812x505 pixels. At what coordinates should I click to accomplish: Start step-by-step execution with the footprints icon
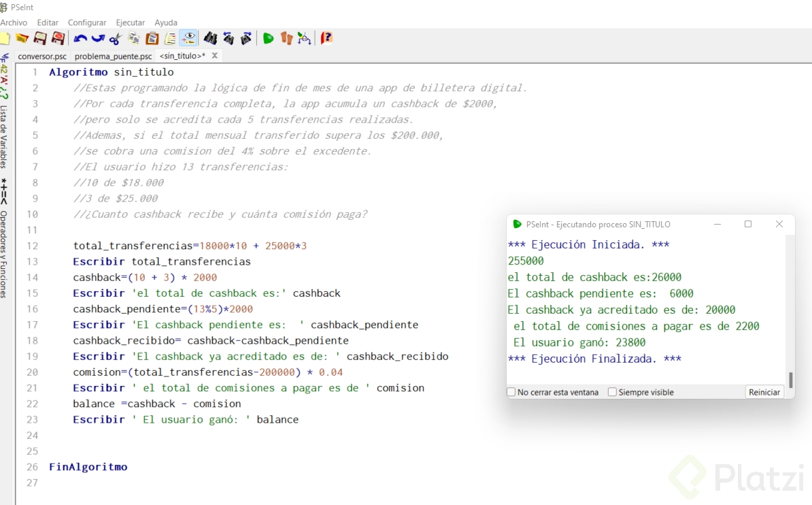pyautogui.click(x=286, y=38)
